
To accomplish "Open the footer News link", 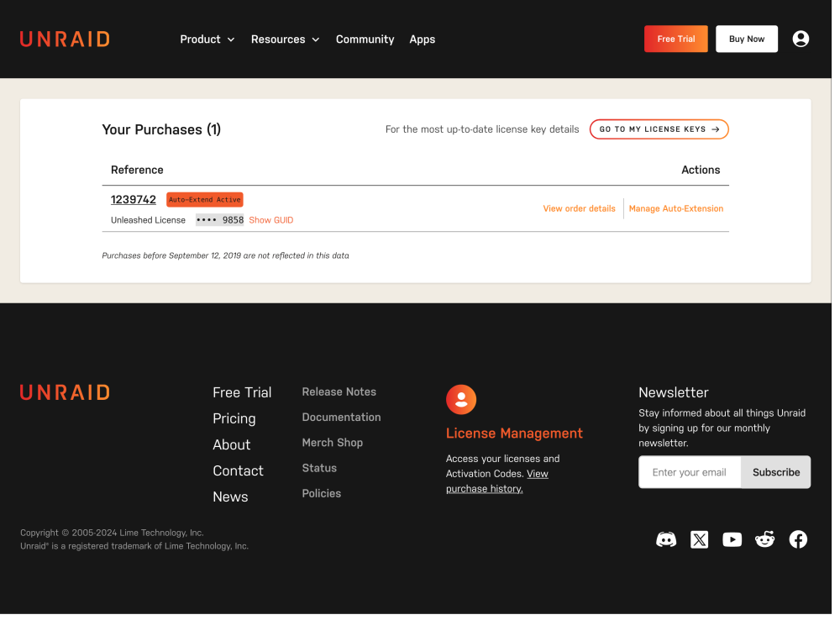I will coord(230,497).
